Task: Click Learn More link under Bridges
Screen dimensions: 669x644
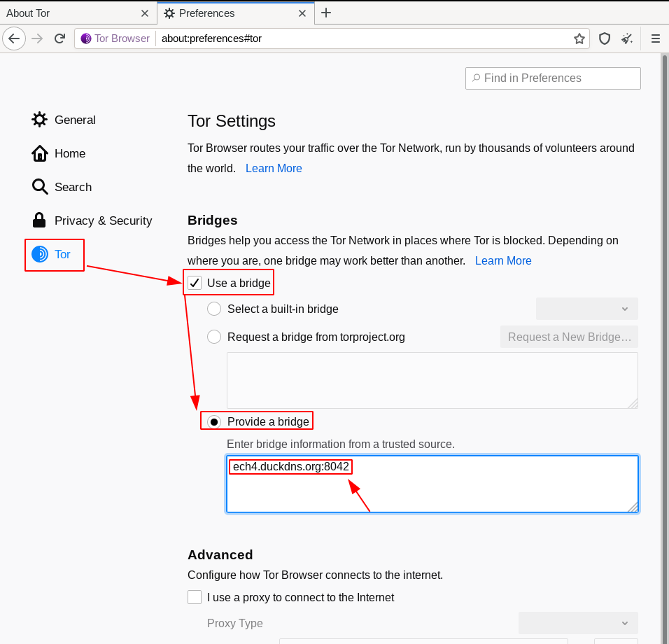Action: pos(503,260)
